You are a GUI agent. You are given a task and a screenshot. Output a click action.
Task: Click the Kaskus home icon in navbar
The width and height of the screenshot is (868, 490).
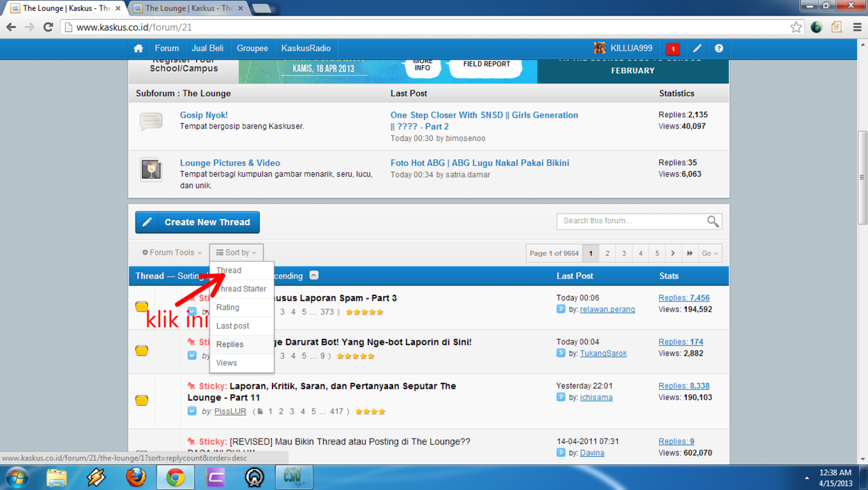click(x=138, y=49)
